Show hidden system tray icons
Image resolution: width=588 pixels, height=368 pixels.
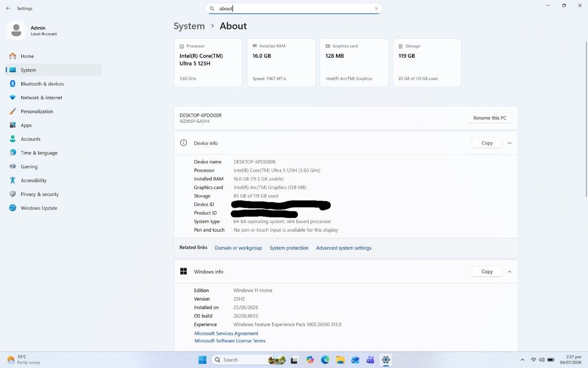522,360
